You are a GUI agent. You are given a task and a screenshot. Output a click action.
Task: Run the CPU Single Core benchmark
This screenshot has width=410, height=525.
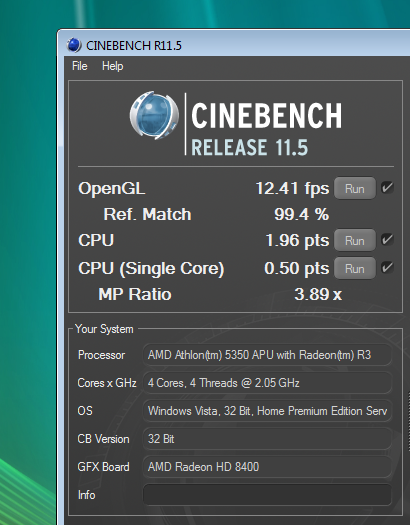click(x=355, y=269)
